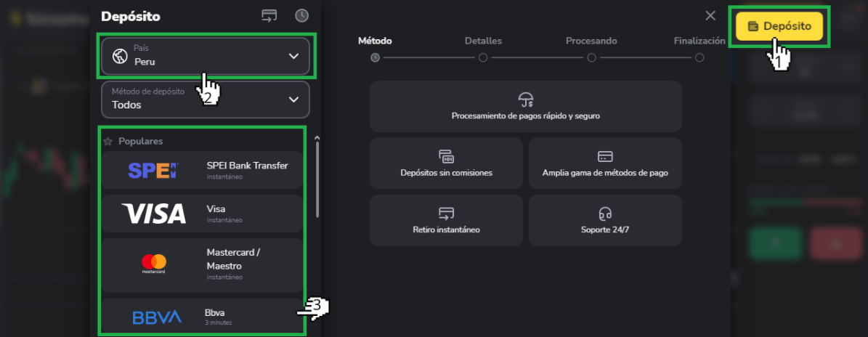The image size is (868, 337).
Task: Expand the País Peru dropdown
Action: pos(293,56)
